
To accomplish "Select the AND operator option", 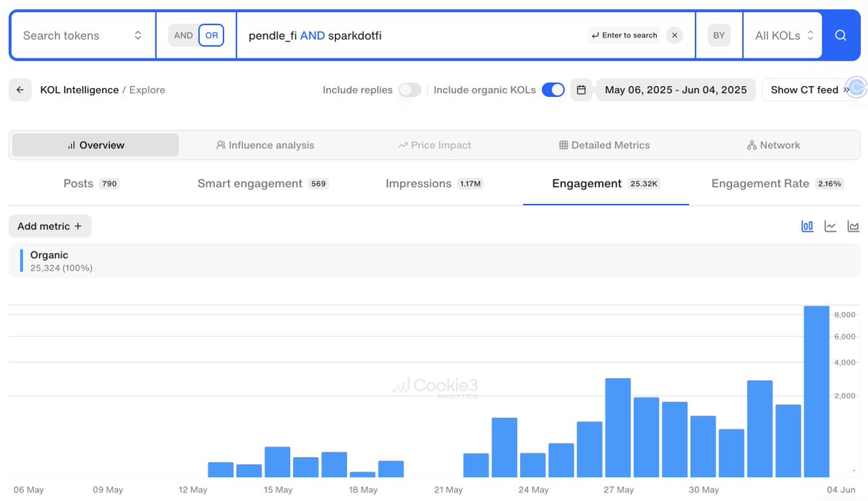I will pos(184,35).
